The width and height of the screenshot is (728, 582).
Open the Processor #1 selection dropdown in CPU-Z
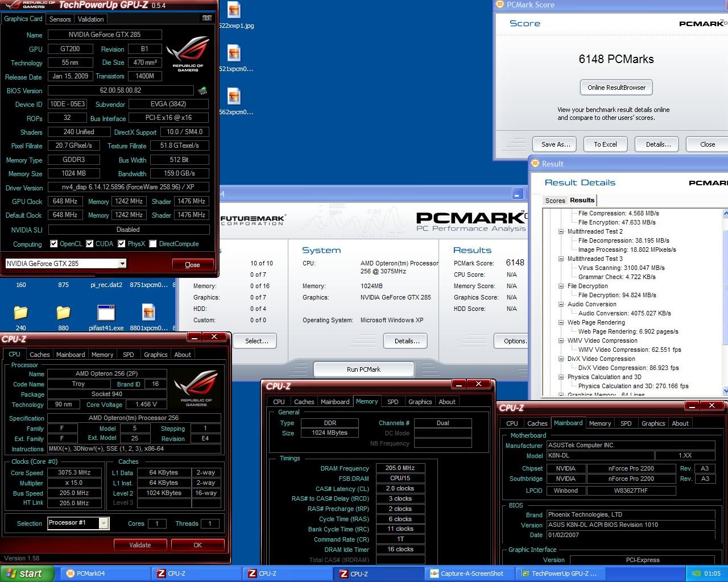[x=104, y=523]
